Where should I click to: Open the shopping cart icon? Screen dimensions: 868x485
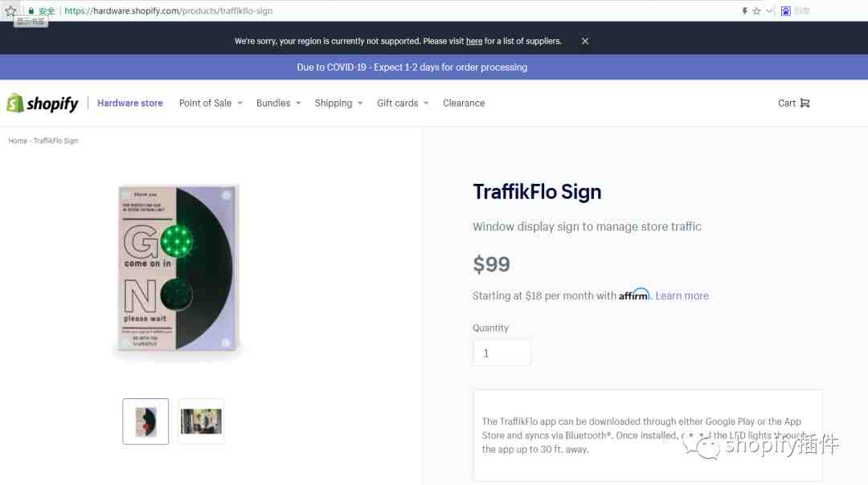805,104
